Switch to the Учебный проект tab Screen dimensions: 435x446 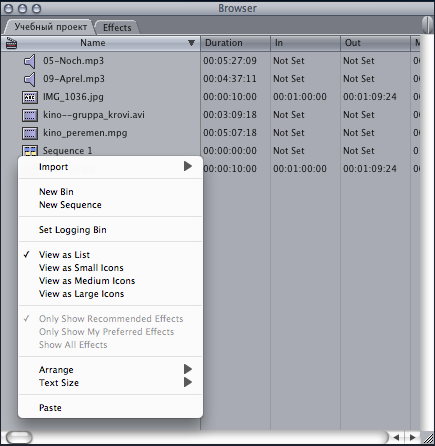[x=50, y=27]
